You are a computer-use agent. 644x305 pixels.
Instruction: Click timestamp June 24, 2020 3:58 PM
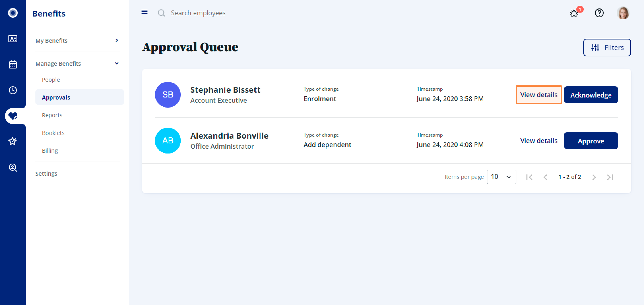click(450, 99)
